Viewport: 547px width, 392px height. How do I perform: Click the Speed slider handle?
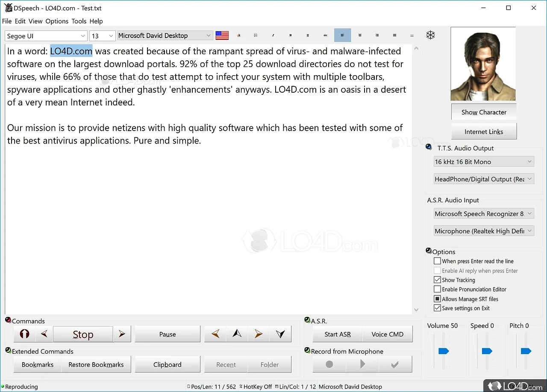(487, 351)
